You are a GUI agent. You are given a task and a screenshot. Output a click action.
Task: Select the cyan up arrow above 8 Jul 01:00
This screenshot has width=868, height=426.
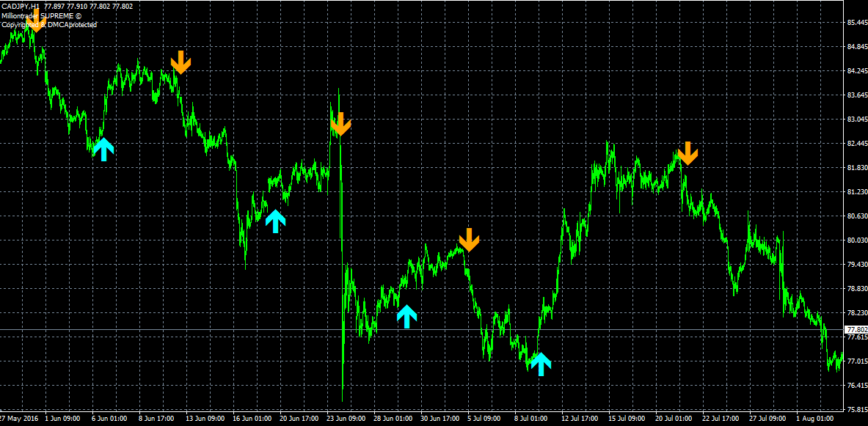pyautogui.click(x=541, y=364)
